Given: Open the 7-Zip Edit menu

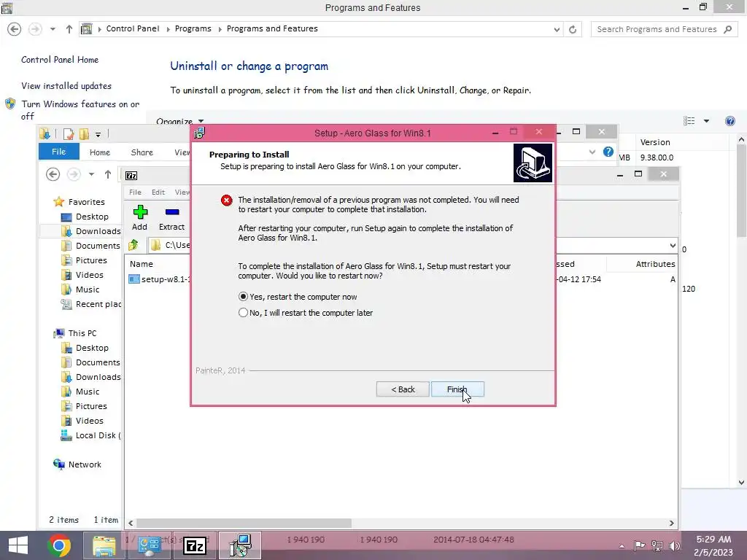Looking at the screenshot, I should pyautogui.click(x=158, y=192).
